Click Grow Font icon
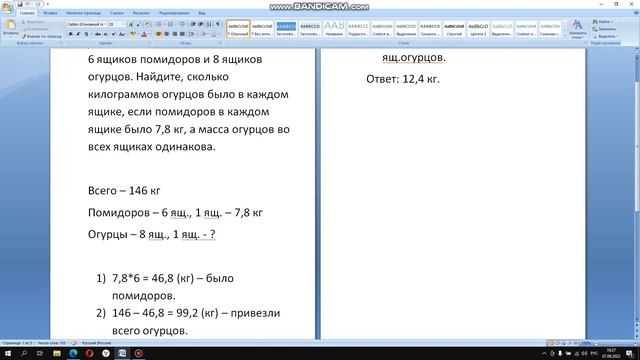Screen dimensions: 640x360 (x=131, y=24)
